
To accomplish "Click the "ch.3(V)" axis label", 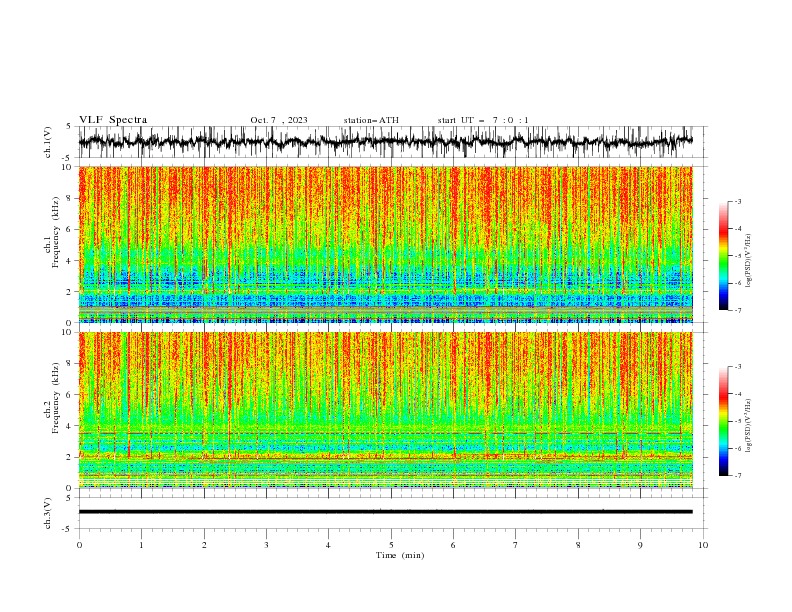I will [x=48, y=513].
